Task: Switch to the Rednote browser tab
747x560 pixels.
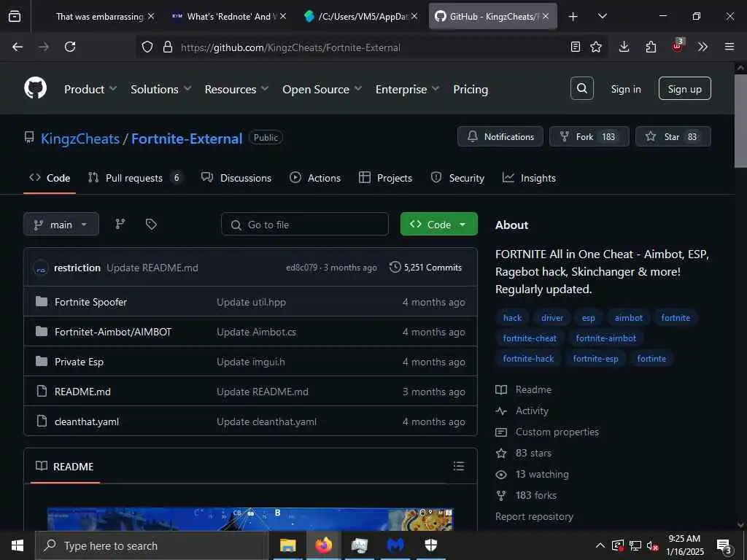Action: (229, 17)
